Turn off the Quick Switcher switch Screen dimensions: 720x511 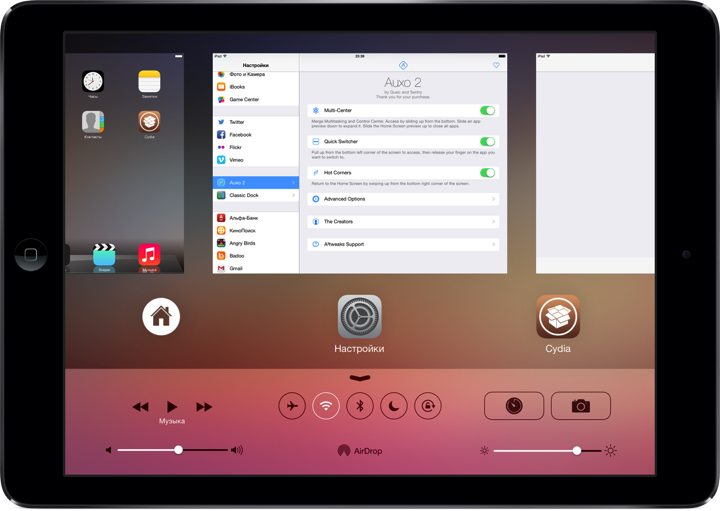click(488, 141)
